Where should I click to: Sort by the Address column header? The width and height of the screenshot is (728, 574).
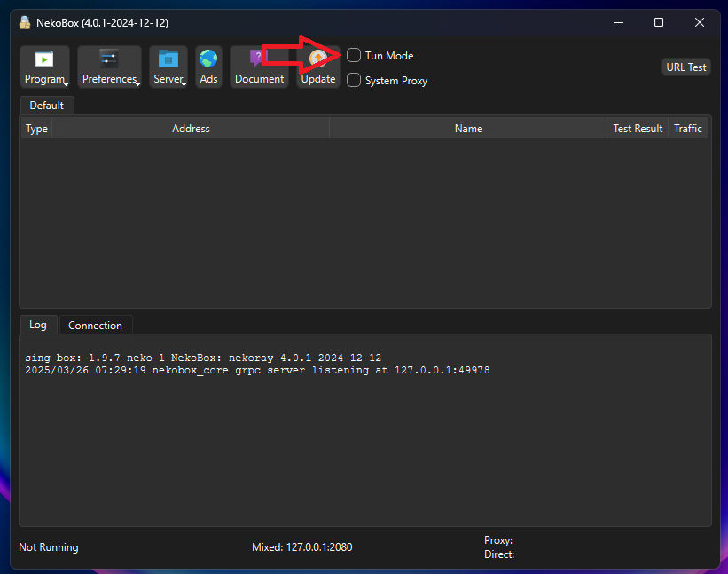191,128
